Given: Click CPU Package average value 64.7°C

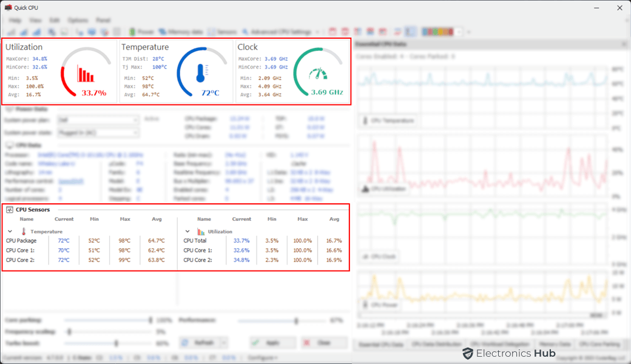Looking at the screenshot, I should tap(156, 240).
